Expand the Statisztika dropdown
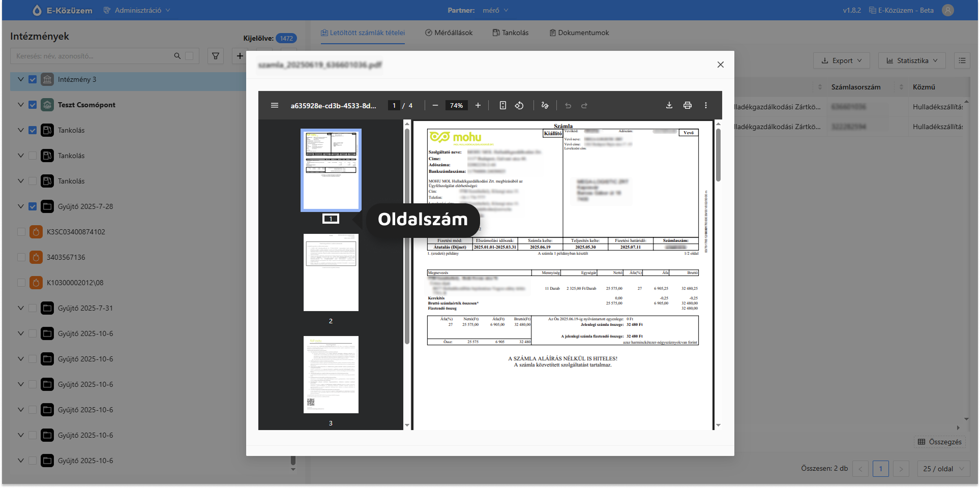This screenshot has width=980, height=488. coord(912,60)
